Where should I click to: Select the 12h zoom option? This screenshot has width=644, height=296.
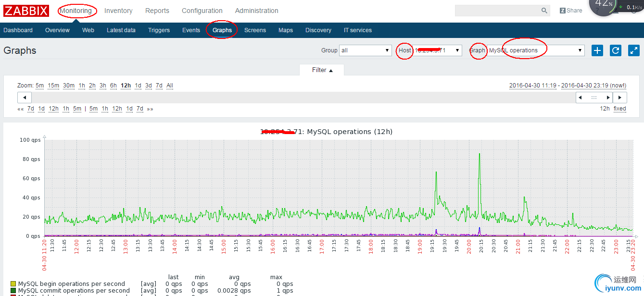(126, 86)
